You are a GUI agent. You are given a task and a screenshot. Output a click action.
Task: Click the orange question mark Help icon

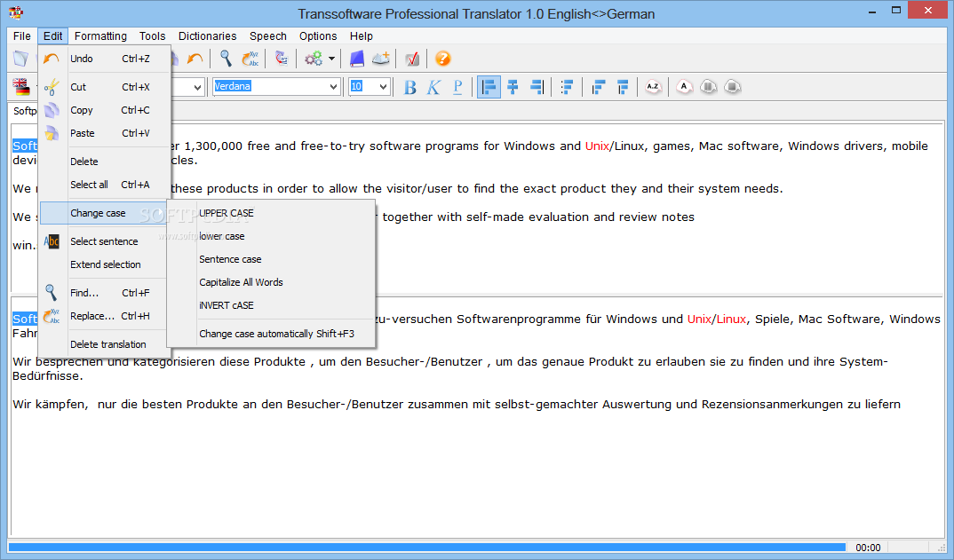coord(443,59)
